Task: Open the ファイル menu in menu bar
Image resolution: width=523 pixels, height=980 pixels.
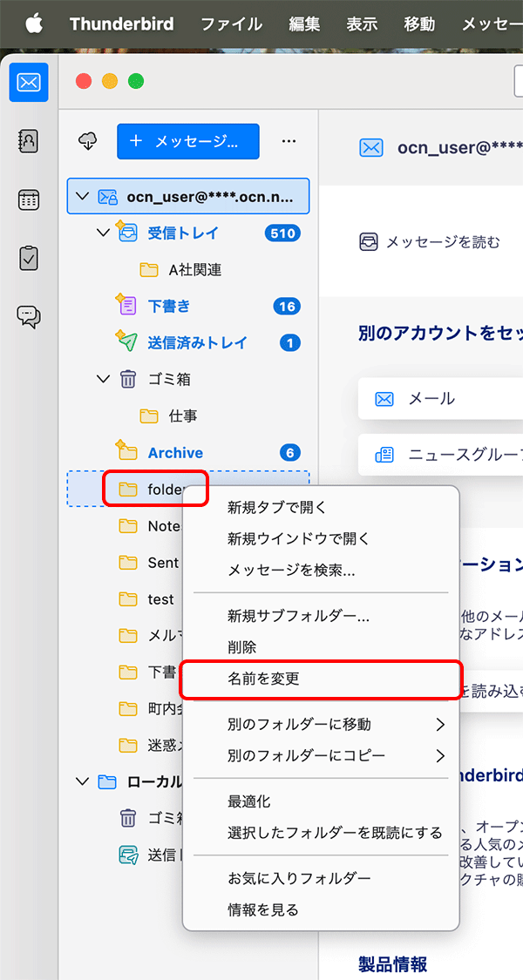Action: pos(231,24)
